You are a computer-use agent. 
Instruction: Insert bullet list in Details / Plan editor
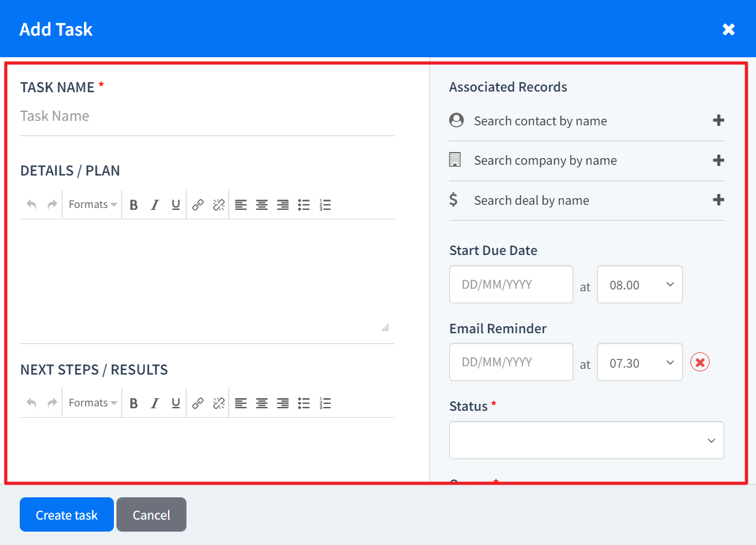[x=304, y=205]
